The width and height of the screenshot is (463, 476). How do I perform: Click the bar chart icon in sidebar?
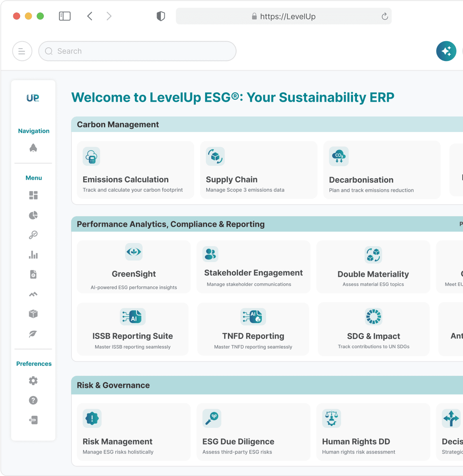[33, 255]
